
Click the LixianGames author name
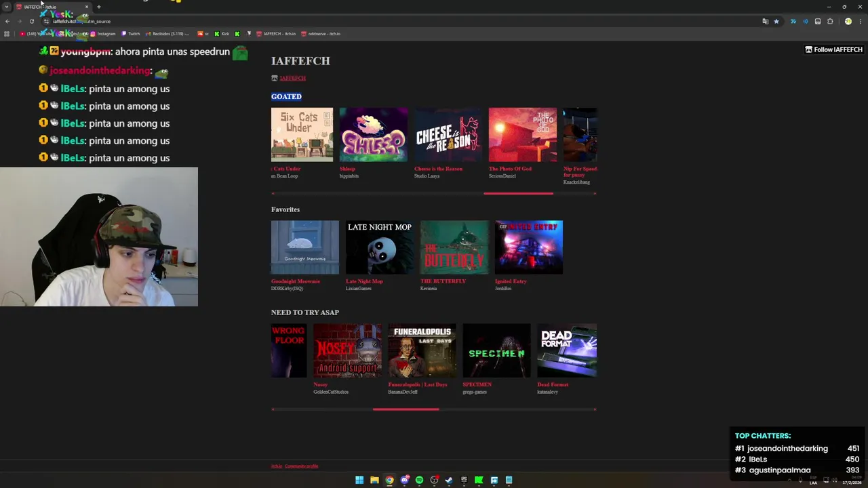tap(359, 289)
